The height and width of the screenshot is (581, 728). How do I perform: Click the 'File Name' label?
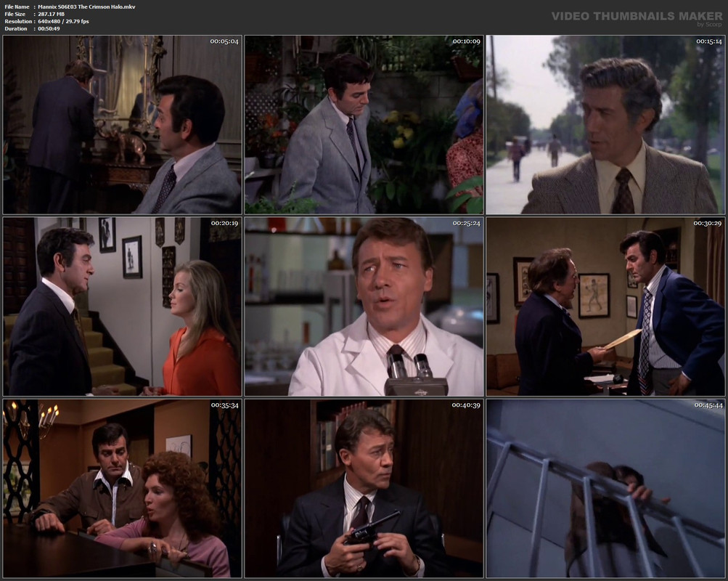click(x=17, y=7)
